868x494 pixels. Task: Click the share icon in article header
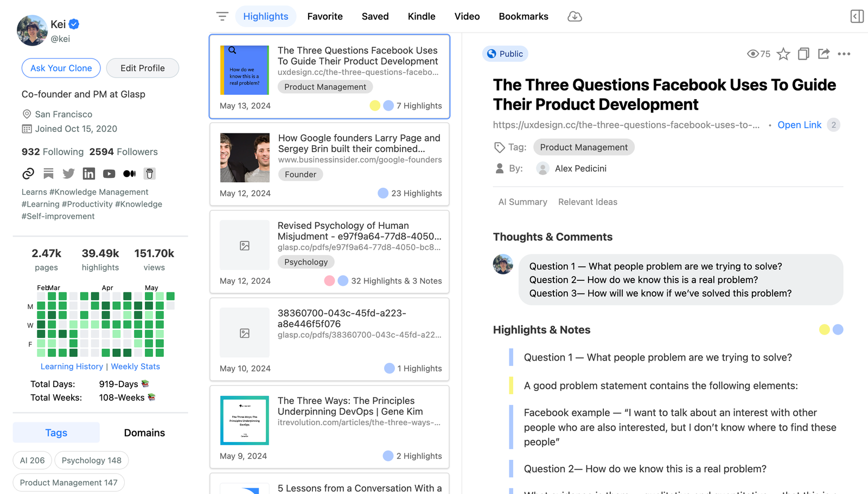824,54
